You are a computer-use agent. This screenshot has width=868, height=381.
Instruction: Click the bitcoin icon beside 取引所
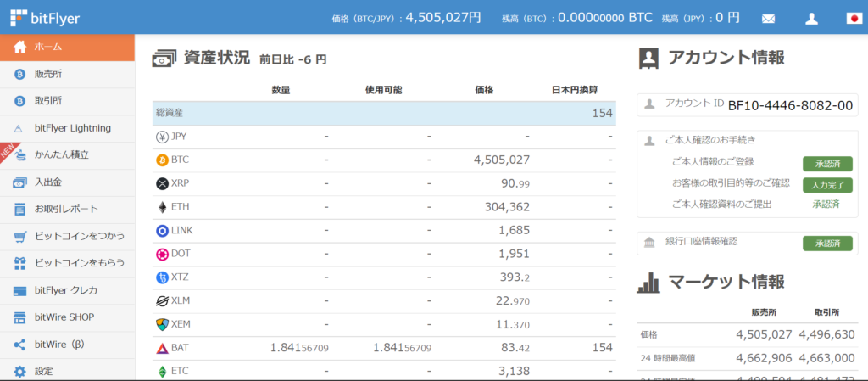coord(20,101)
